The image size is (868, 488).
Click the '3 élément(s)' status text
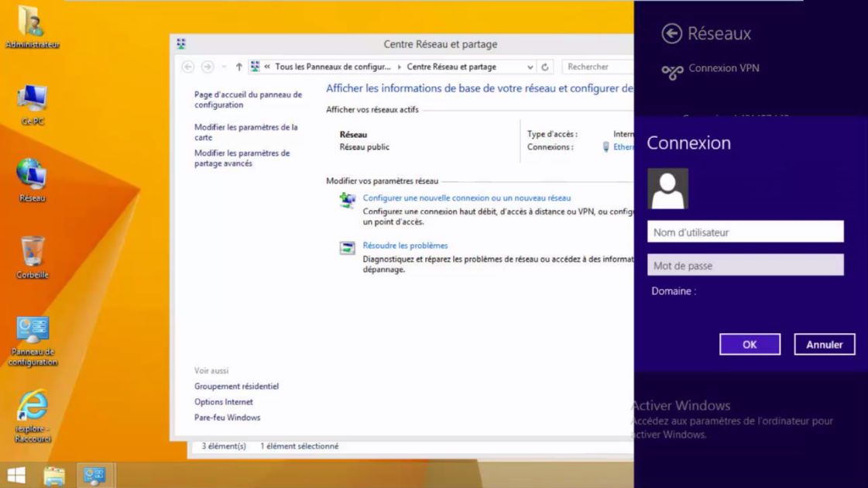224,446
